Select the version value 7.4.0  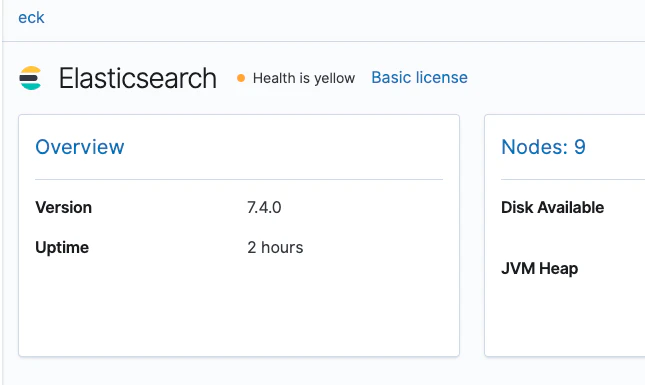tap(264, 207)
